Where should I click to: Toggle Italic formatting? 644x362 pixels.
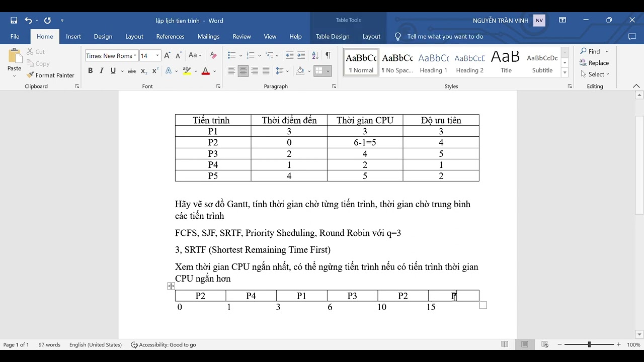point(102,71)
